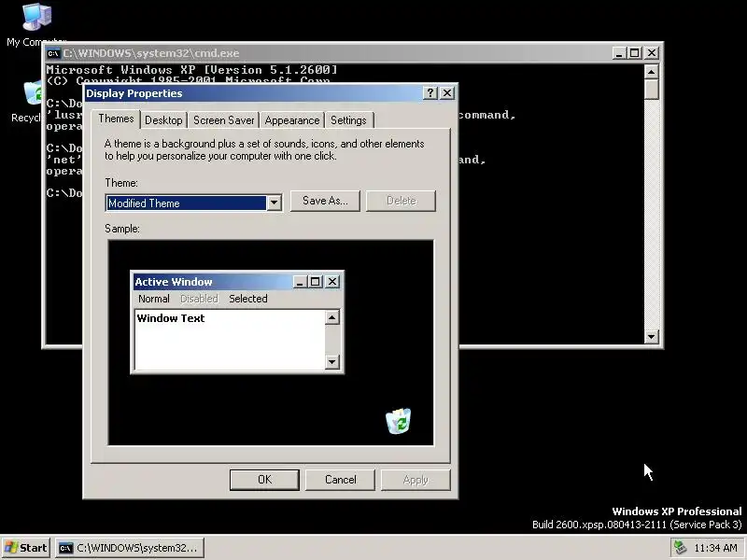This screenshot has width=747, height=560.
Task: Close the cmd.exe window
Action: coord(652,53)
